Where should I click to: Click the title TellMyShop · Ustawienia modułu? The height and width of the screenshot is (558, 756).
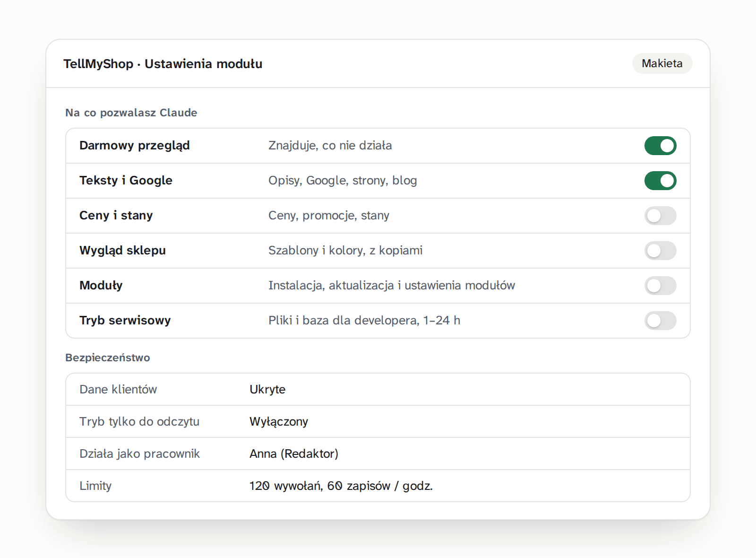[x=163, y=64]
